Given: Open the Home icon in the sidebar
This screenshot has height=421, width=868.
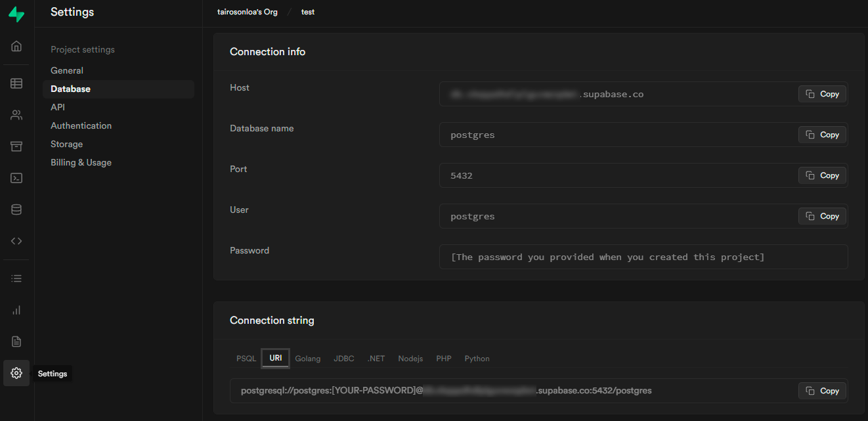Looking at the screenshot, I should click(16, 46).
